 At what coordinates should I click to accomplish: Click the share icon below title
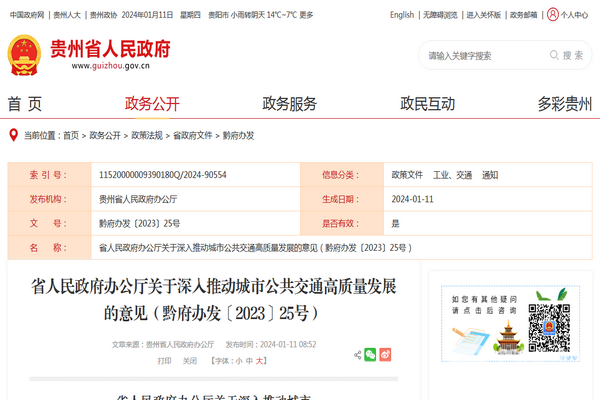pyautogui.click(x=358, y=354)
